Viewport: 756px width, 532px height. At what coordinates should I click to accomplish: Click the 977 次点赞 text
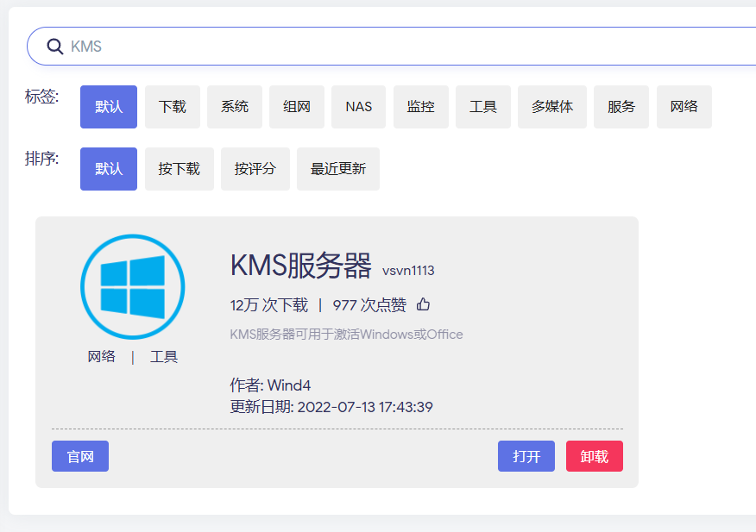369,305
